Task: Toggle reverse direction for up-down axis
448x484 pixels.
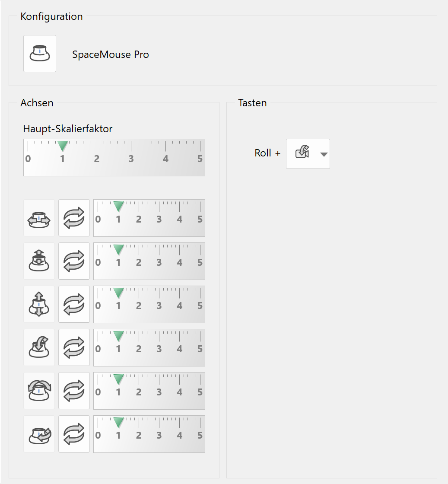Action: click(x=74, y=304)
